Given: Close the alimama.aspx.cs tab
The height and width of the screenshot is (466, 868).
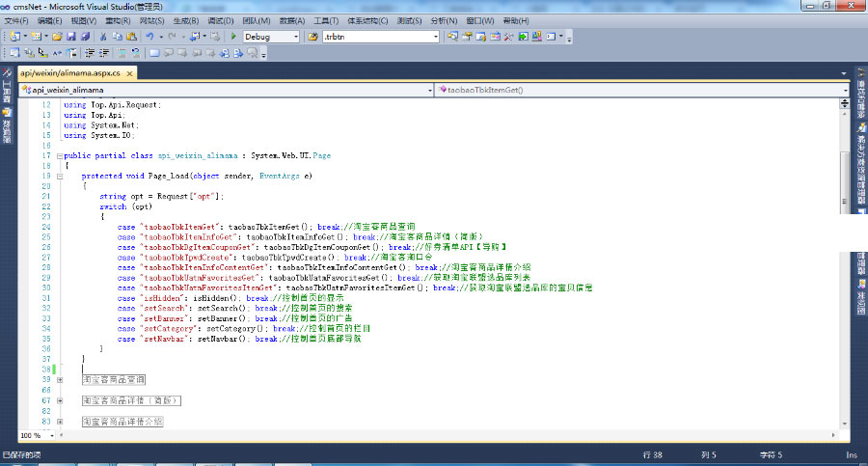Looking at the screenshot, I should pos(129,72).
